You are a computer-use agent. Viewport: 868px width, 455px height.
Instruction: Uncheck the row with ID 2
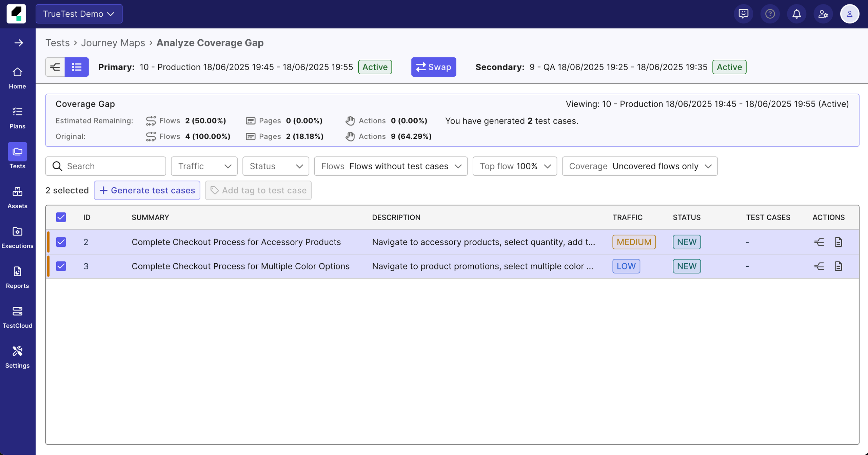coord(61,242)
